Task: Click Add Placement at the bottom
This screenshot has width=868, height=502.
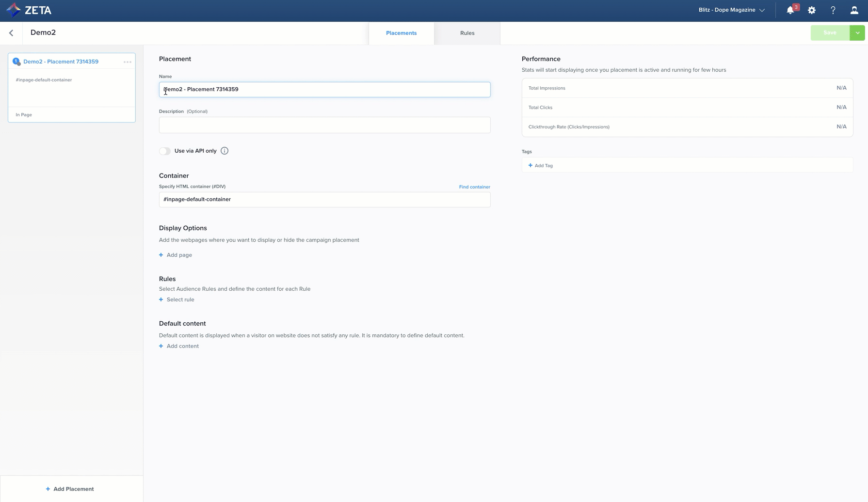Action: point(70,489)
